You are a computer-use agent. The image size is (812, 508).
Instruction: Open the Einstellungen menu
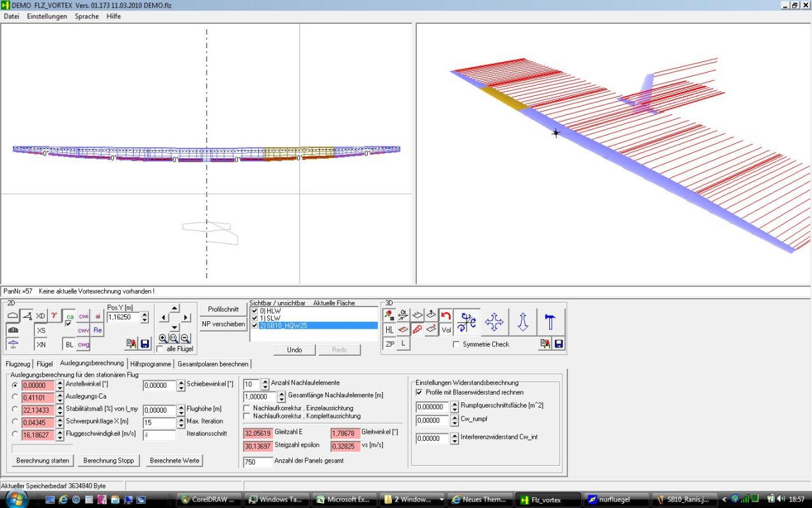tap(47, 16)
